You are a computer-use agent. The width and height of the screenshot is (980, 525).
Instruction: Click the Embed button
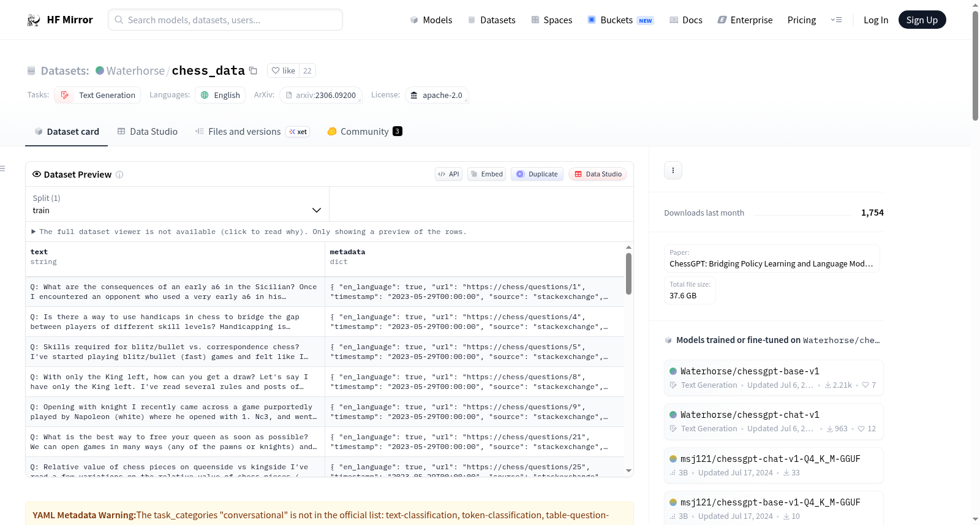pos(486,174)
